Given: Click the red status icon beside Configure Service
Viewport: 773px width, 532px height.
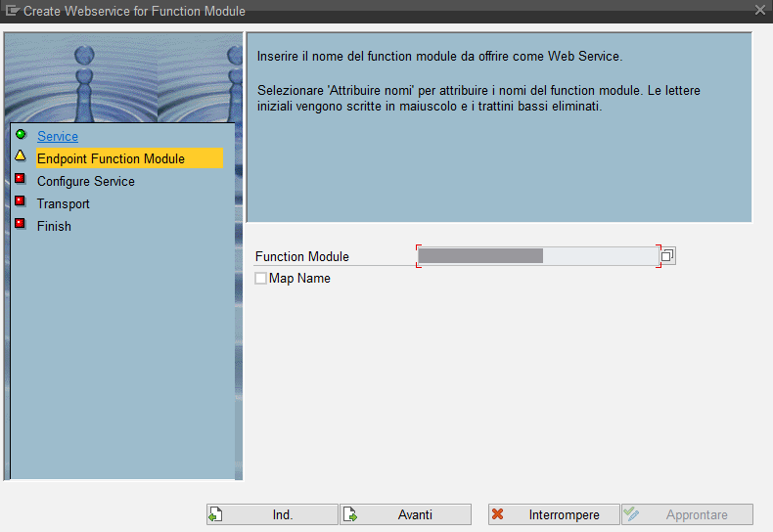Looking at the screenshot, I should tap(21, 178).
